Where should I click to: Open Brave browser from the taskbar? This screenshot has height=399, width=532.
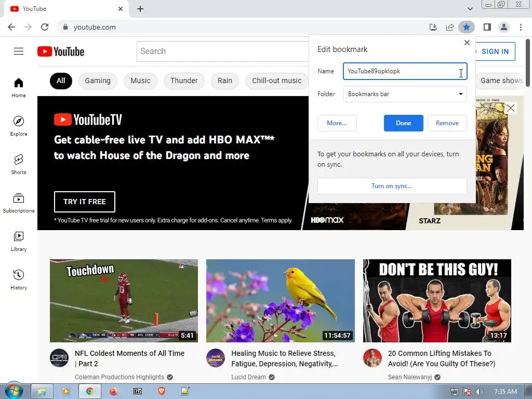pos(162,392)
